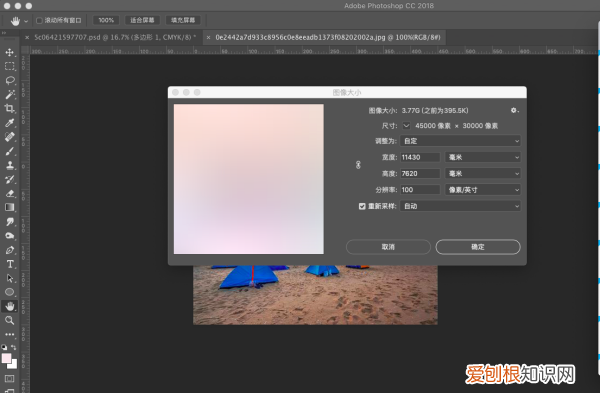Confirm with the OK button
Viewport: 600px width, 393px height.
coord(478,247)
